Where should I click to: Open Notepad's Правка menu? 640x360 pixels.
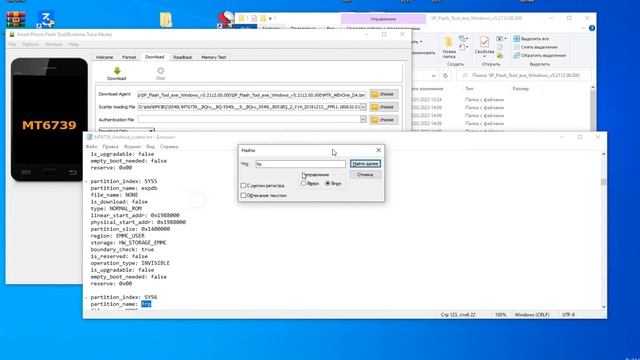110,146
